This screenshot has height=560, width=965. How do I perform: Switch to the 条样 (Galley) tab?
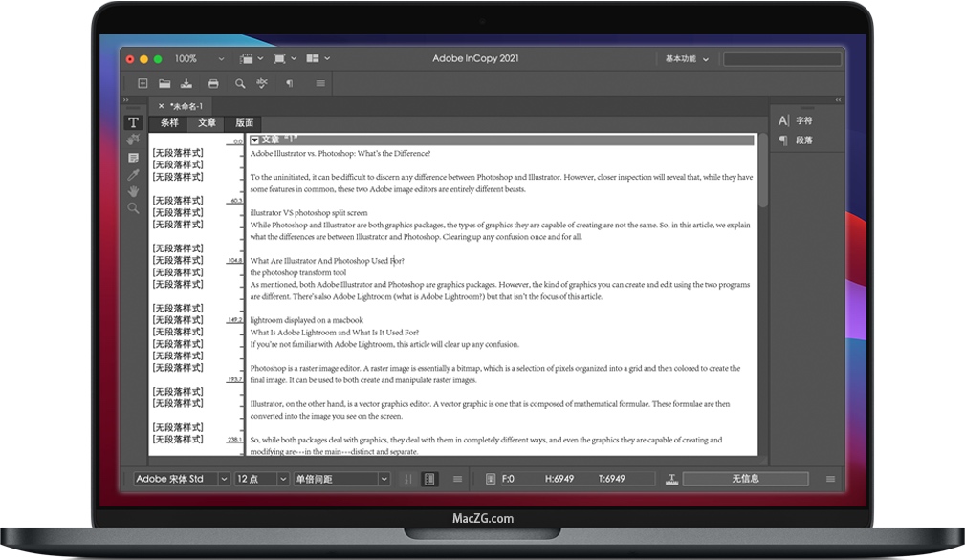(169, 123)
